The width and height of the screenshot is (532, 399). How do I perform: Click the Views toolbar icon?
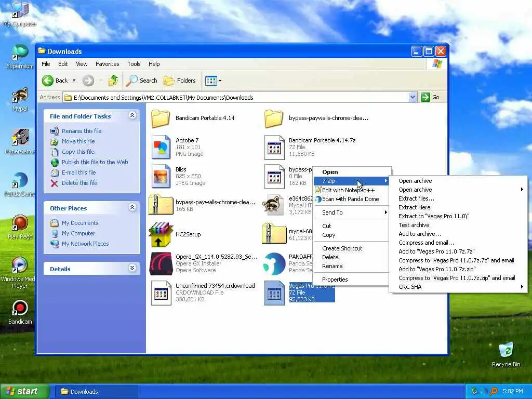click(211, 81)
